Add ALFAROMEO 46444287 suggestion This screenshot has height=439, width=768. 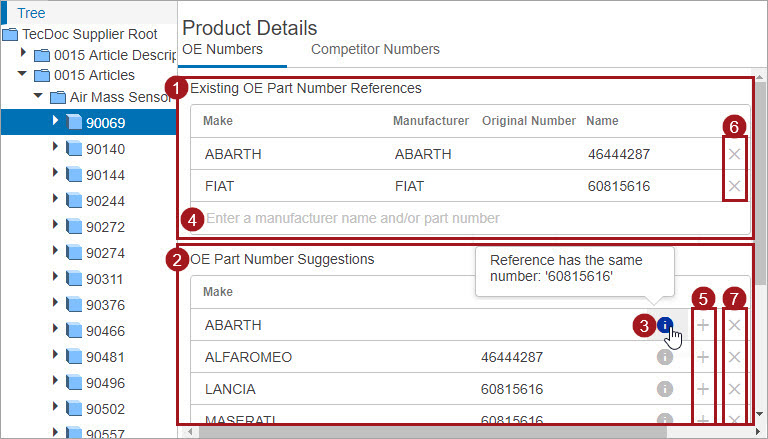[703, 357]
